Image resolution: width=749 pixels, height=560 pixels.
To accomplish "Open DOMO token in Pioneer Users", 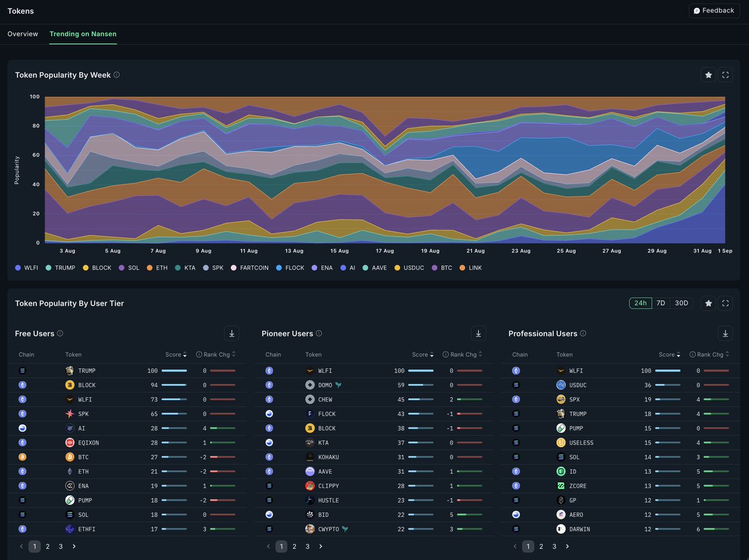I will coord(325,385).
